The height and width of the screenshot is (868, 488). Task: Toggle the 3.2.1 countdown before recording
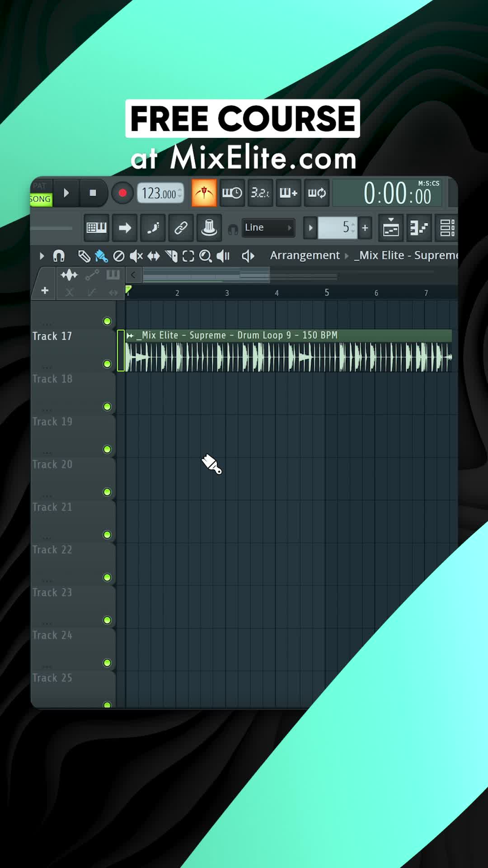click(260, 193)
